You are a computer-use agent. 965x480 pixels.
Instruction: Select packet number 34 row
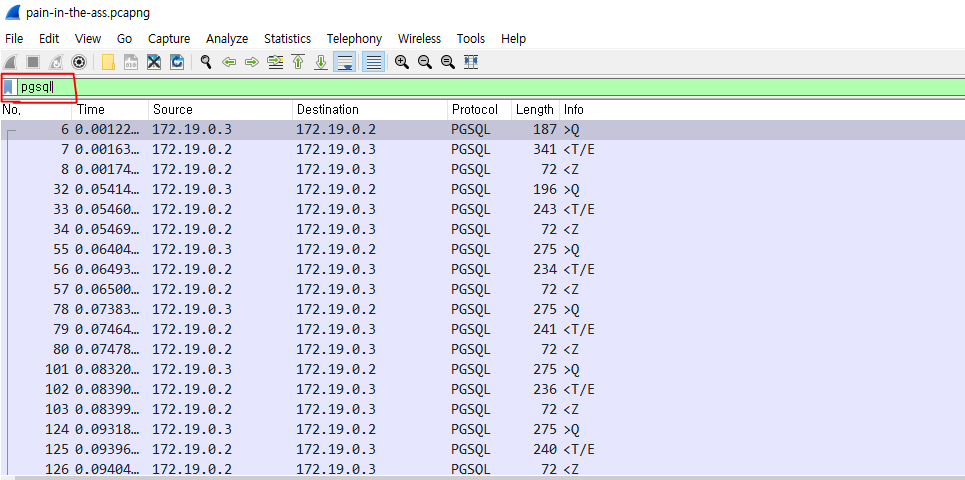click(482, 230)
